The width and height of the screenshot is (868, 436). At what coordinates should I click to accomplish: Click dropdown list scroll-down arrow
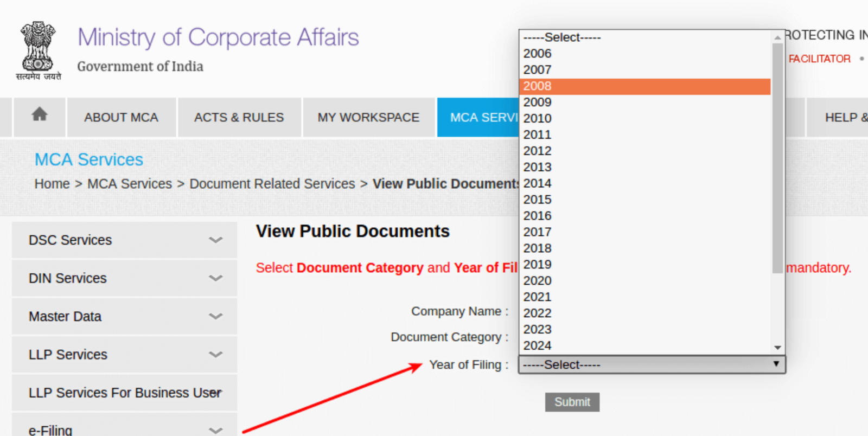click(x=777, y=347)
